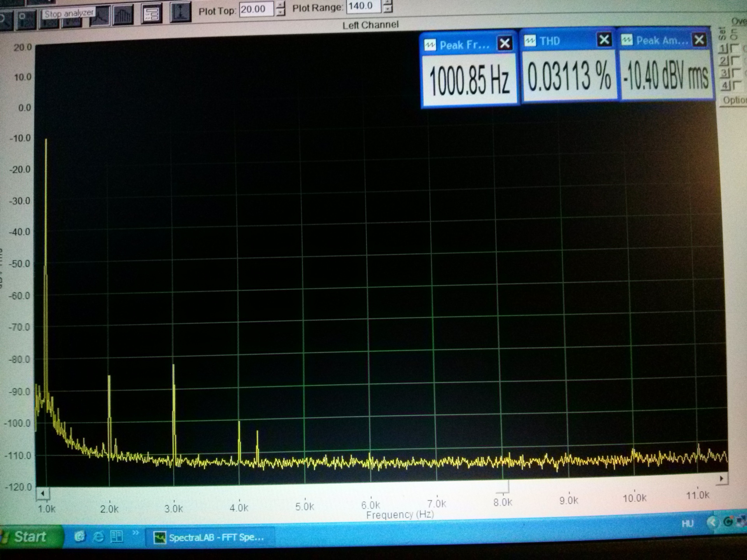Click the Internet Explorer quick launch icon

98,537
